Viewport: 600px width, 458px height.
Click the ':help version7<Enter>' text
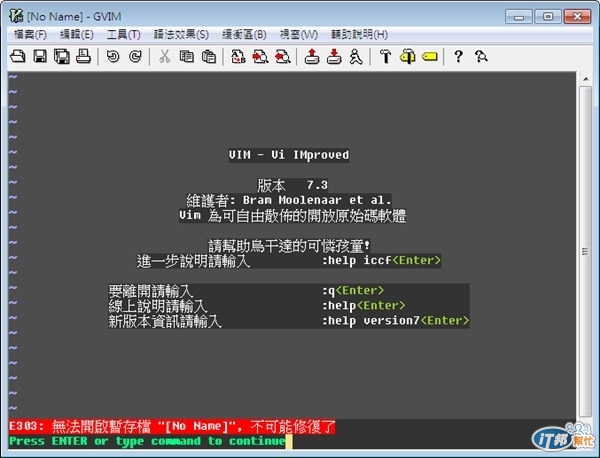[395, 321]
